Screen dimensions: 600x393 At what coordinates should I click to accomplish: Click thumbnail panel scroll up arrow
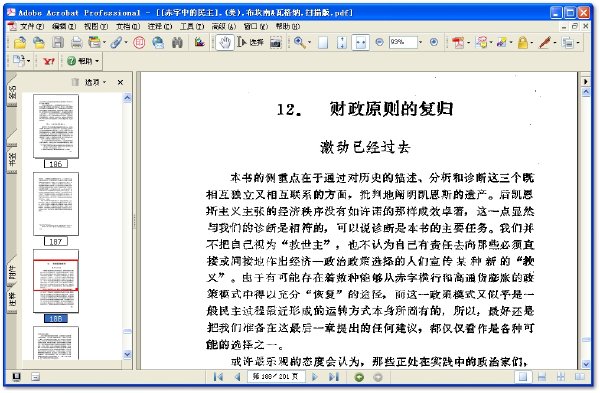127,98
